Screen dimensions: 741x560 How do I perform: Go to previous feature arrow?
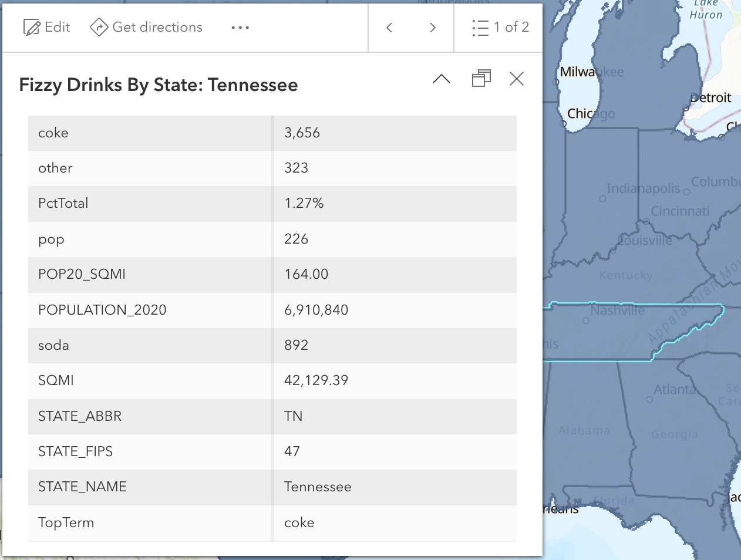[x=389, y=28]
